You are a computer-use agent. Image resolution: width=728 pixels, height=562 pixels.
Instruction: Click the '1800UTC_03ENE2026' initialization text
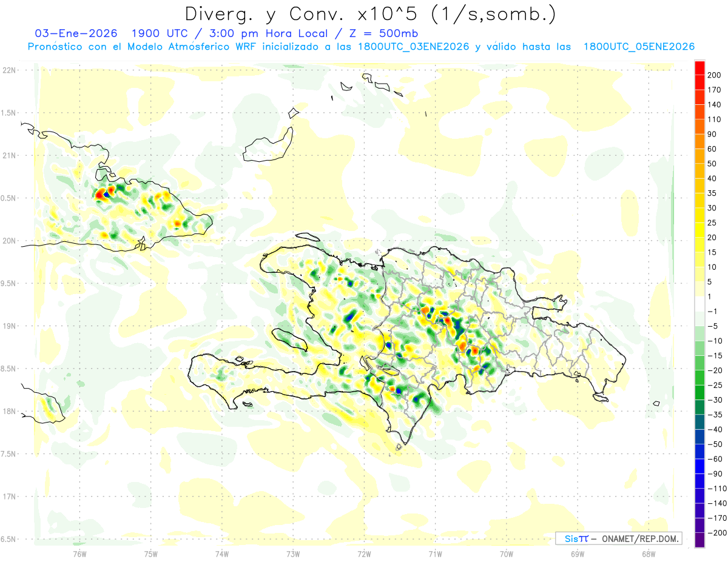pyautogui.click(x=414, y=47)
